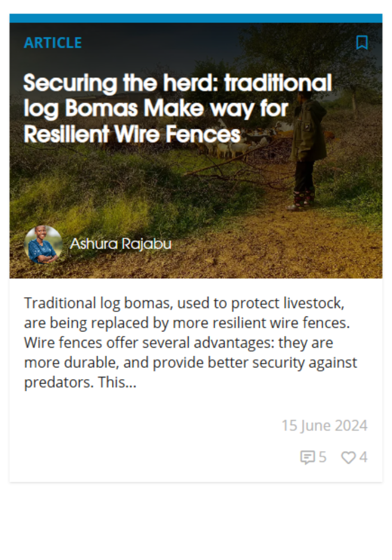
Task: Click the 'Resilient Wire Fences' title line
Action: (x=132, y=134)
